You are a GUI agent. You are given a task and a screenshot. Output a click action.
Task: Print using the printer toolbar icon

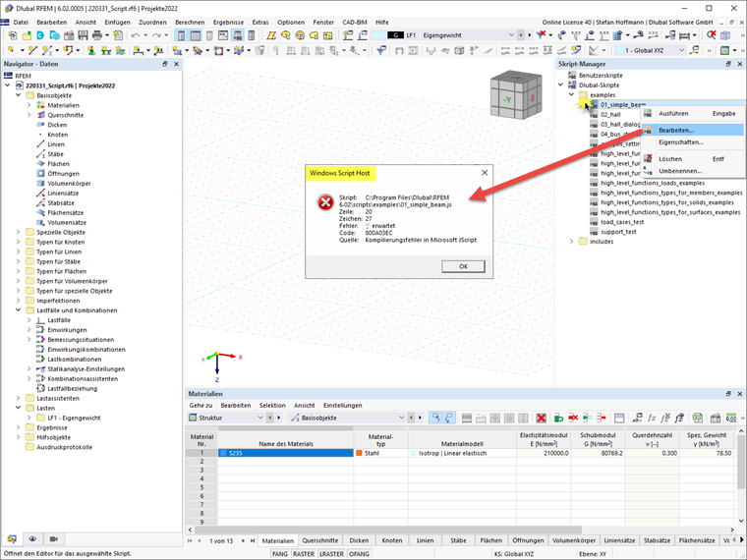click(x=97, y=35)
